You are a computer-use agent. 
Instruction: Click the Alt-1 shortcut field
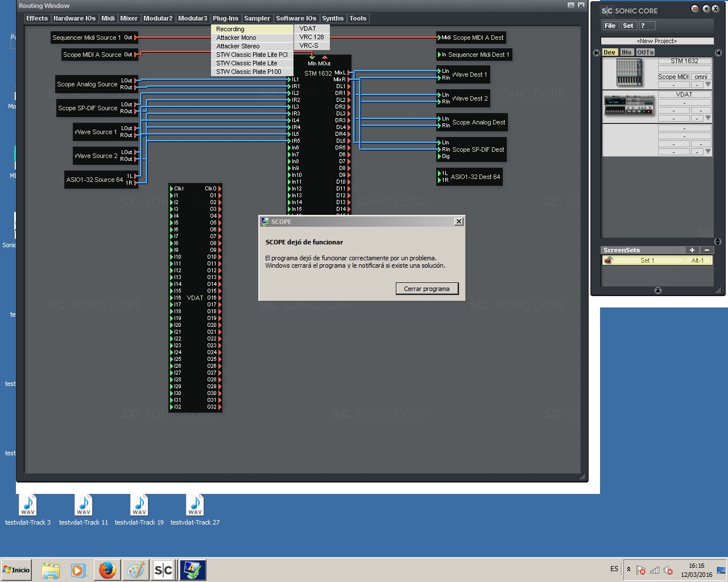click(697, 260)
